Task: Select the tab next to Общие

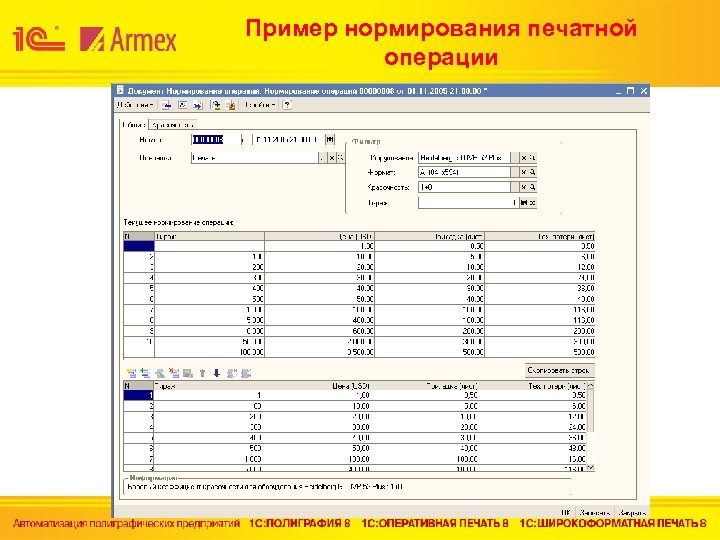Action: (x=172, y=124)
